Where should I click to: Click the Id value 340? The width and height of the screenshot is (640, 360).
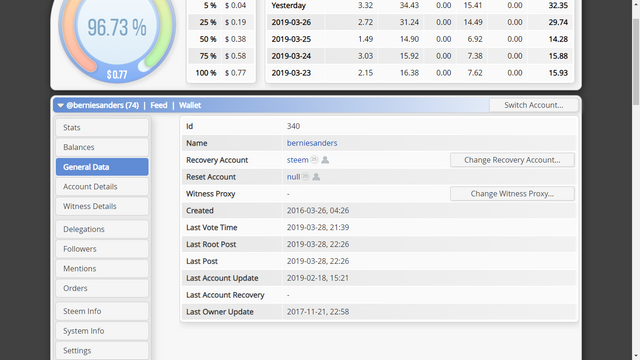tap(293, 126)
